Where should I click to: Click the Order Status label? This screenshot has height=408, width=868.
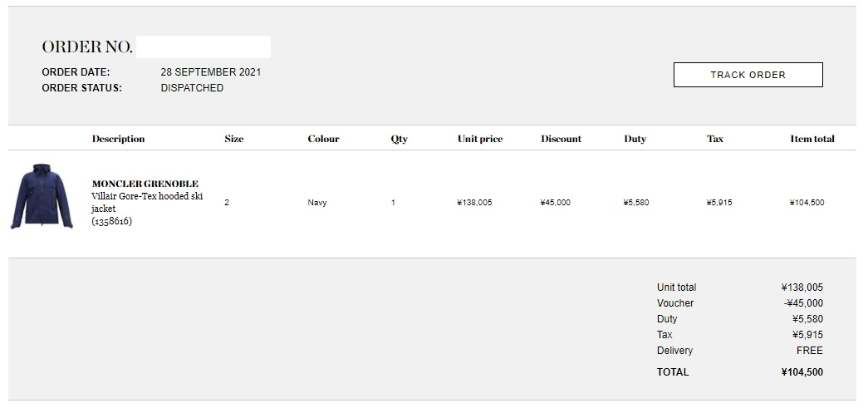[x=82, y=88]
